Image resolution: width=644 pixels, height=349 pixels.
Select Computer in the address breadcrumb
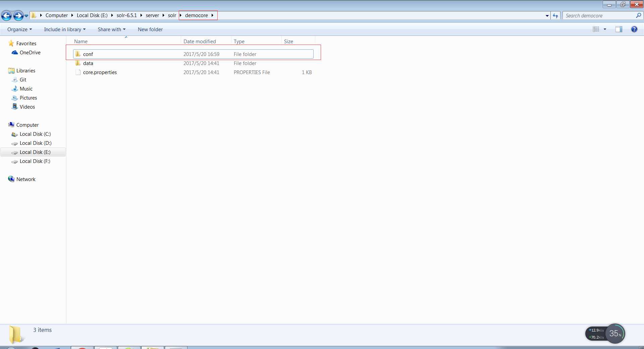click(x=56, y=15)
